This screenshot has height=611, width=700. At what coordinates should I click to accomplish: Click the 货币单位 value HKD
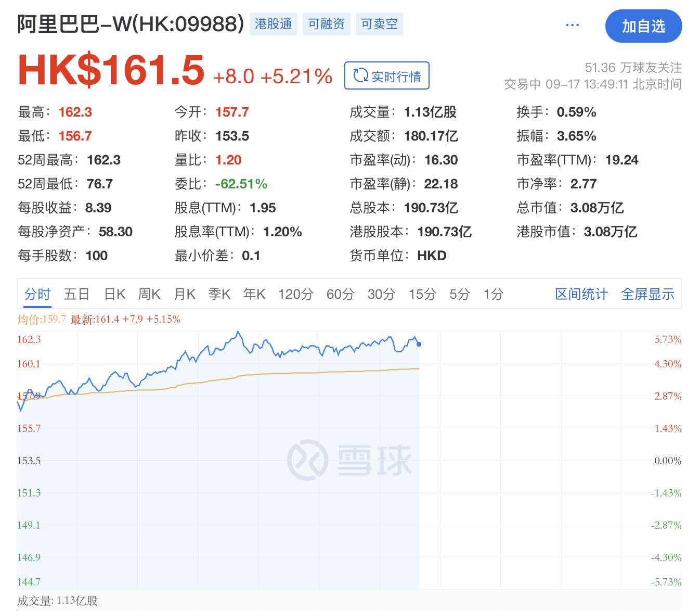pos(432,256)
